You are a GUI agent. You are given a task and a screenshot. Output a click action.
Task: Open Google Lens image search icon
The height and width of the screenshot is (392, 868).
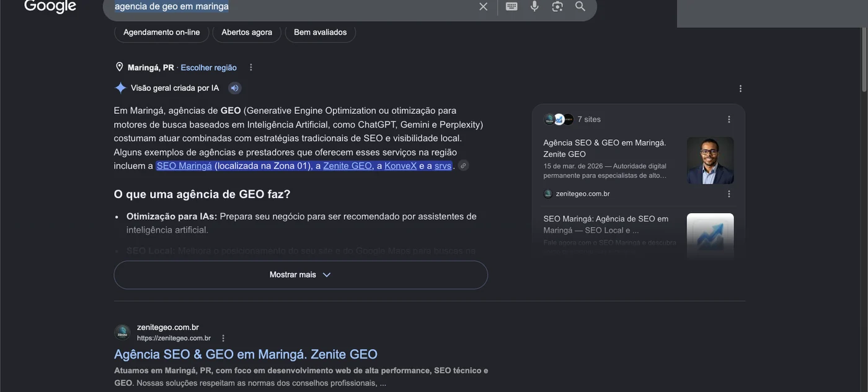(x=557, y=6)
